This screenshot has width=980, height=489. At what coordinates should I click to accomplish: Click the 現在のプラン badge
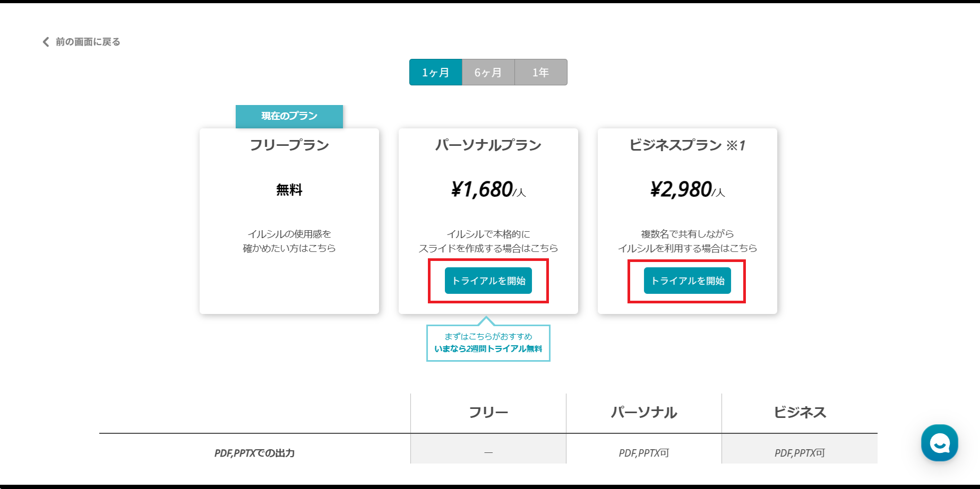coord(289,116)
